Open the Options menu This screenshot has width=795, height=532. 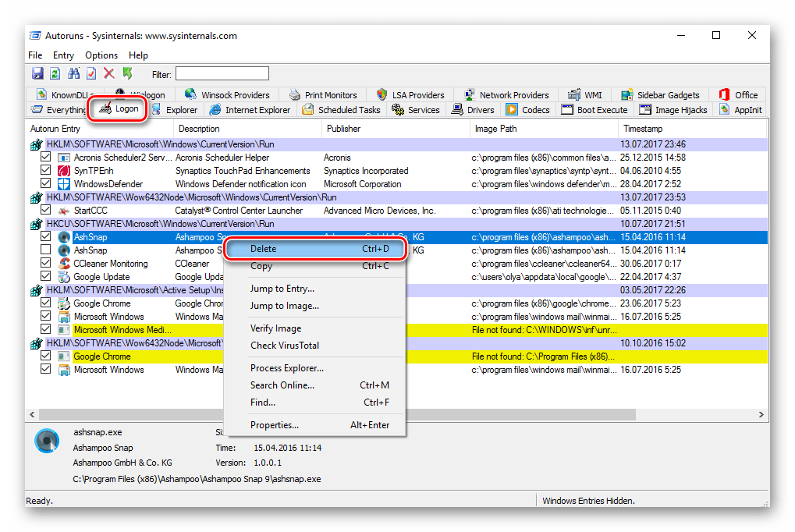tap(101, 55)
